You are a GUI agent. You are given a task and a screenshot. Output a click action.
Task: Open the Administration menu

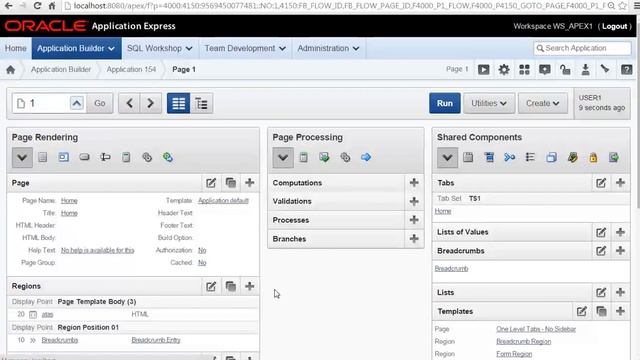(x=328, y=48)
